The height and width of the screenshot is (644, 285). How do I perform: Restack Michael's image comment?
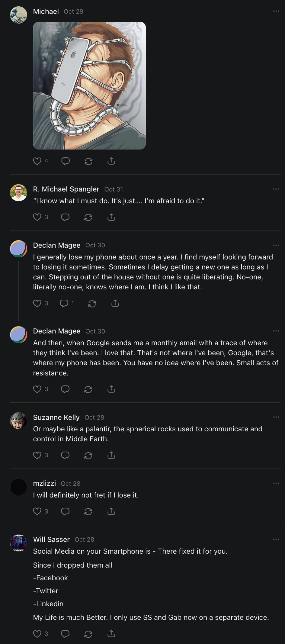coord(88,161)
